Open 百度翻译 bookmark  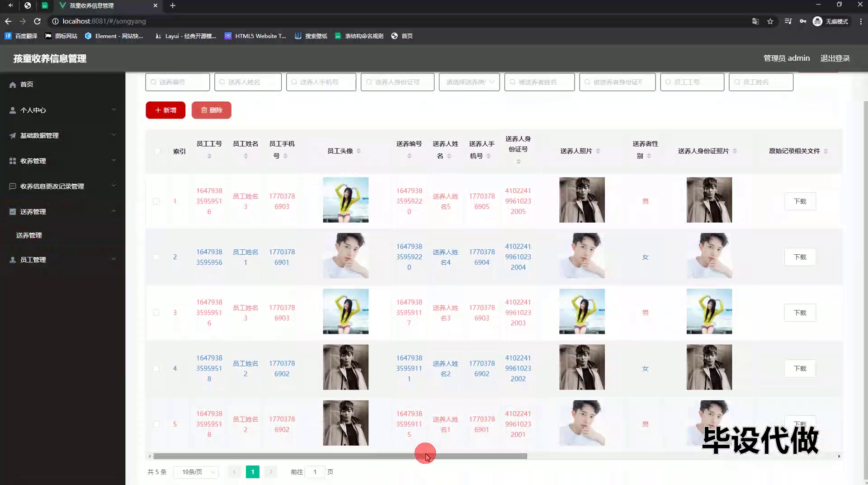pyautogui.click(x=21, y=36)
